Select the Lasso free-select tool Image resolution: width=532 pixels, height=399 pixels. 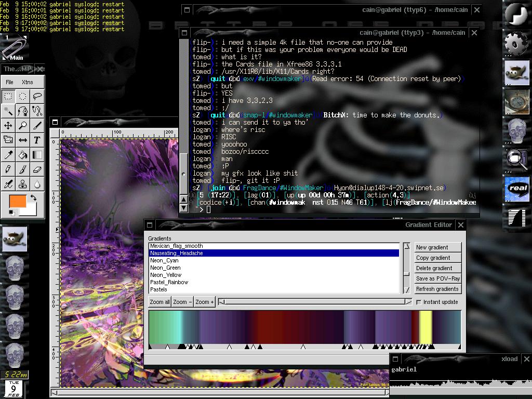pyautogui.click(x=37, y=96)
